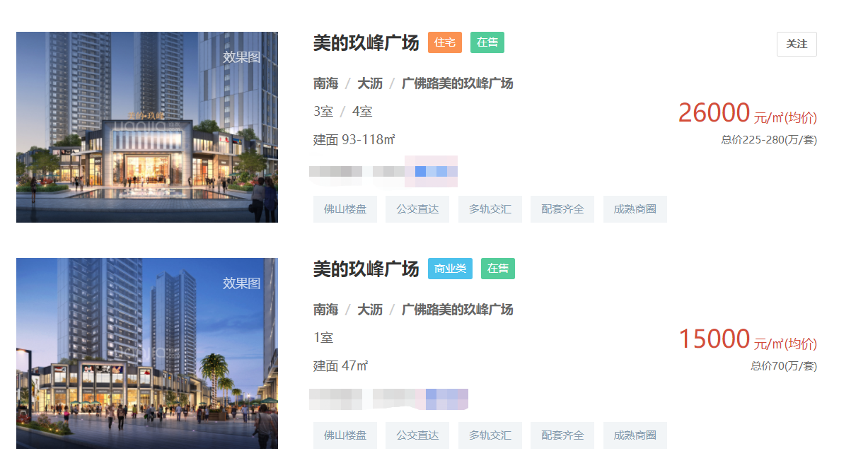Click the 关注 follow button

click(797, 44)
